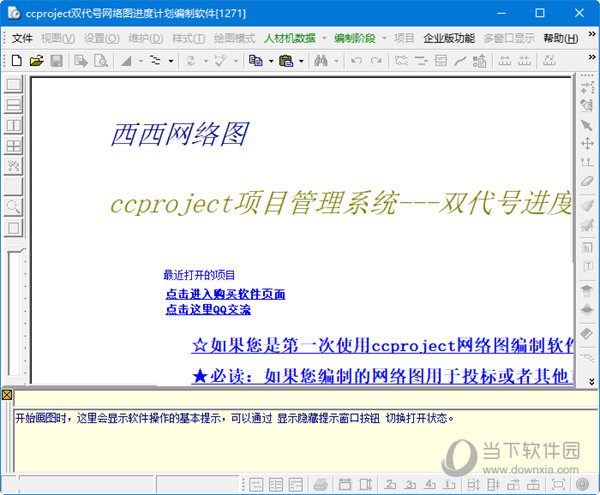600x495 pixels.
Task: Click the bottom toolbar icon labeled 4
Action: 430,484
